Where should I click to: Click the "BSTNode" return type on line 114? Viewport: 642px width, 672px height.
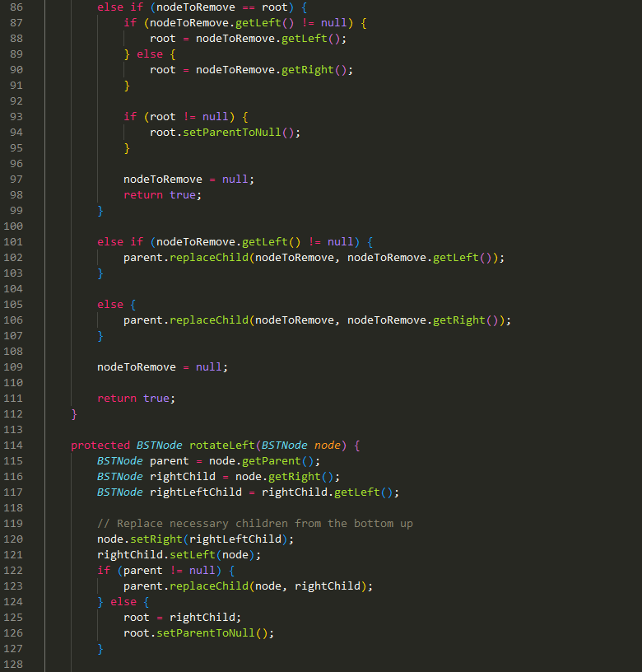(x=160, y=446)
